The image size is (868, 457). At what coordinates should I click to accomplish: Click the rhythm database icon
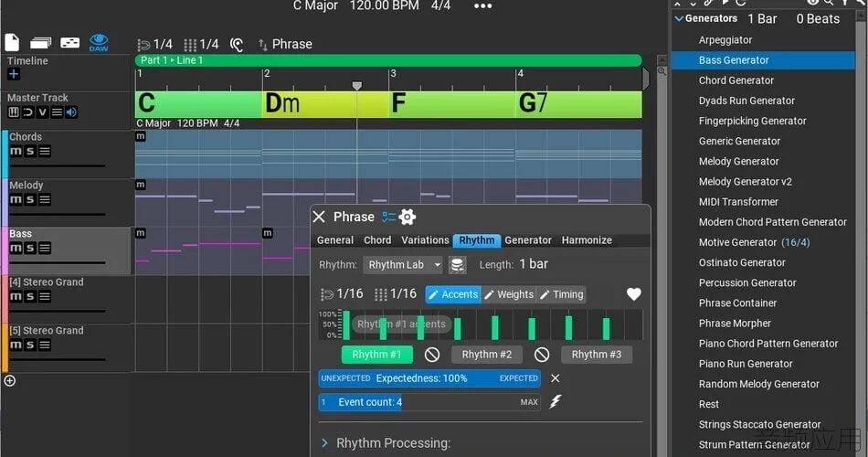[457, 265]
